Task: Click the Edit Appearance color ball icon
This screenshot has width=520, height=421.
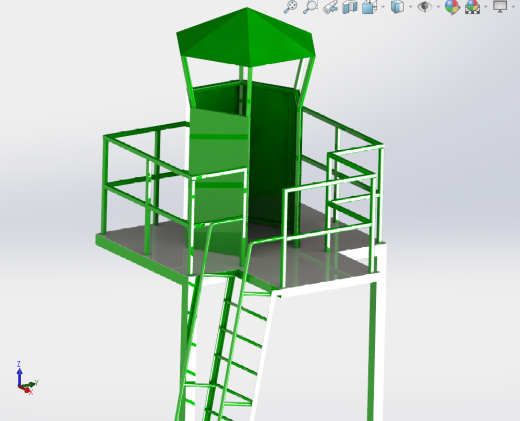Action: pyautogui.click(x=452, y=6)
